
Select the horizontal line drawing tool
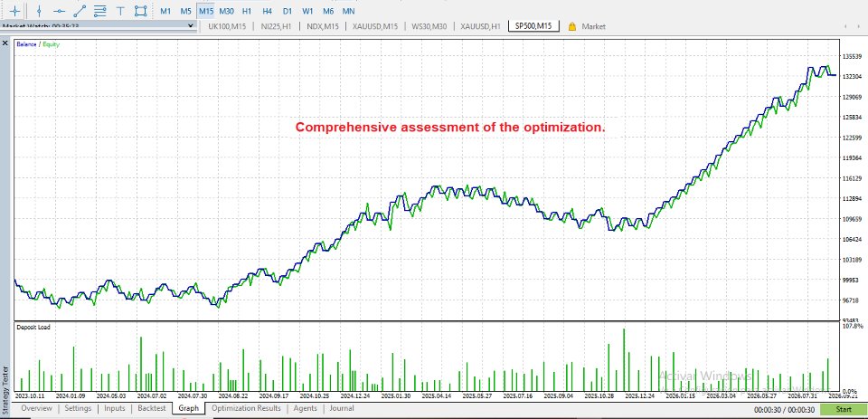[x=60, y=11]
